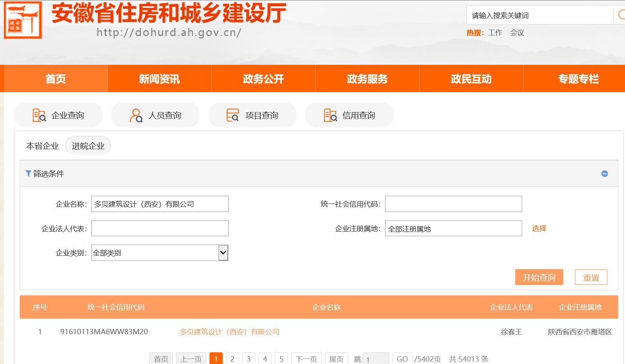Click total count text 共 54013 条
625x364 pixels.
(x=469, y=359)
